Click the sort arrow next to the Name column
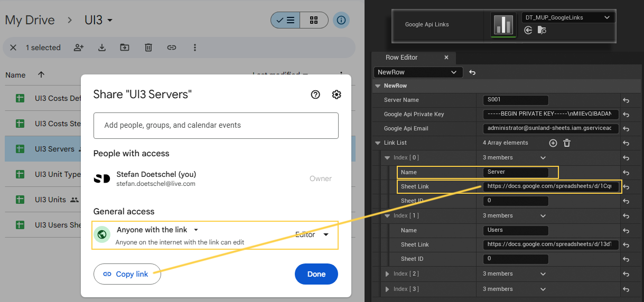This screenshot has height=302, width=644. click(x=41, y=75)
